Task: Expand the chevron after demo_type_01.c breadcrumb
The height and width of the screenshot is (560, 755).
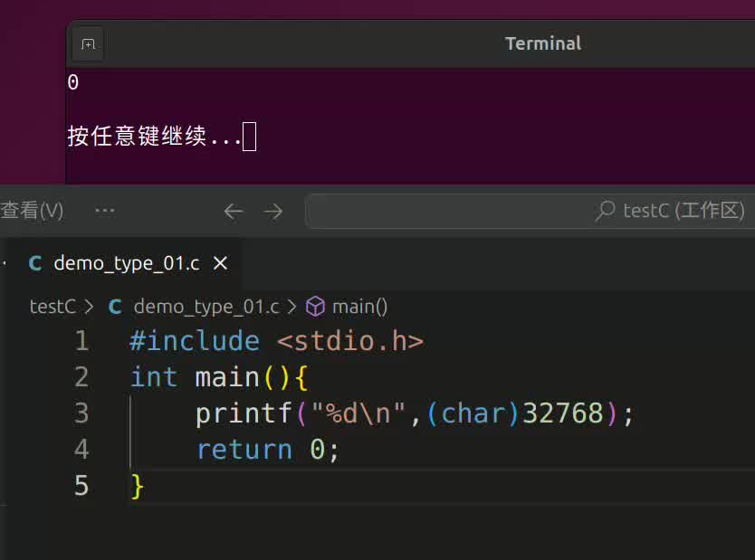Action: (291, 307)
